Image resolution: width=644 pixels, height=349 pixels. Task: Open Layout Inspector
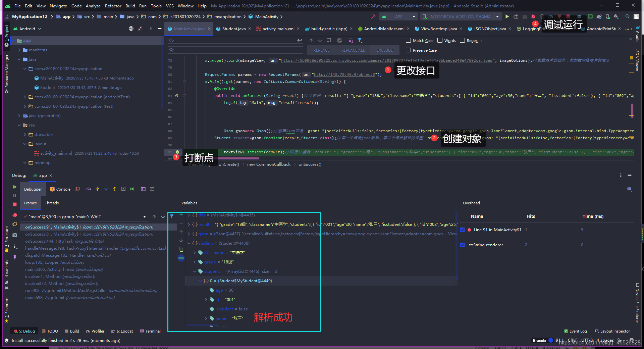pos(612,331)
